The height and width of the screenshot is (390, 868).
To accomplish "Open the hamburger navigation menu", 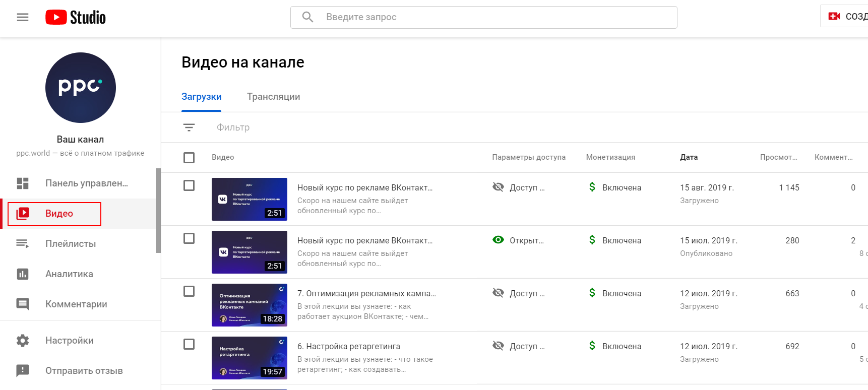I will 23,18.
